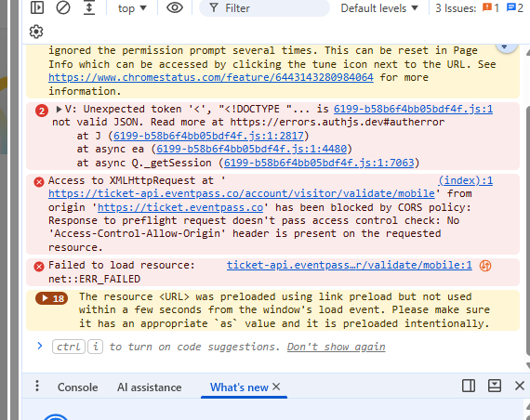Click 'Don't show again' for code suggestions
This screenshot has width=530, height=420.
(x=336, y=347)
